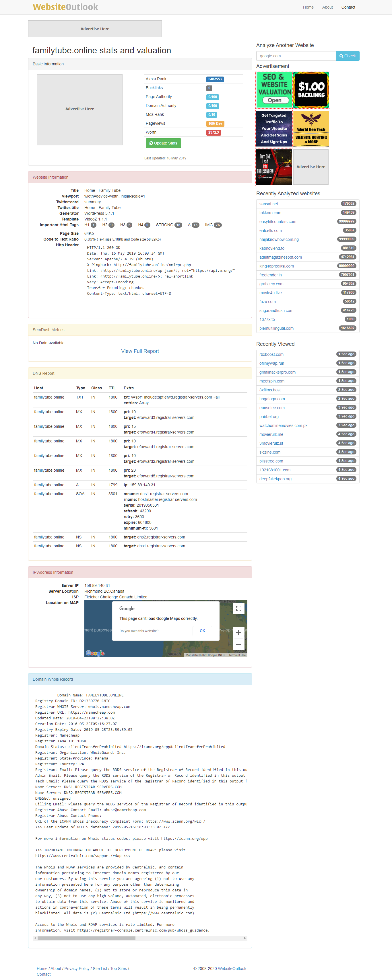
Task: Open the $1.00 Backlinks ad
Action: click(x=311, y=90)
